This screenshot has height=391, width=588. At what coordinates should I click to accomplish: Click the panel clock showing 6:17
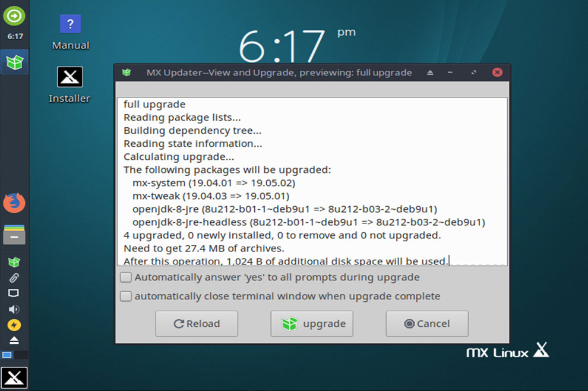(15, 36)
